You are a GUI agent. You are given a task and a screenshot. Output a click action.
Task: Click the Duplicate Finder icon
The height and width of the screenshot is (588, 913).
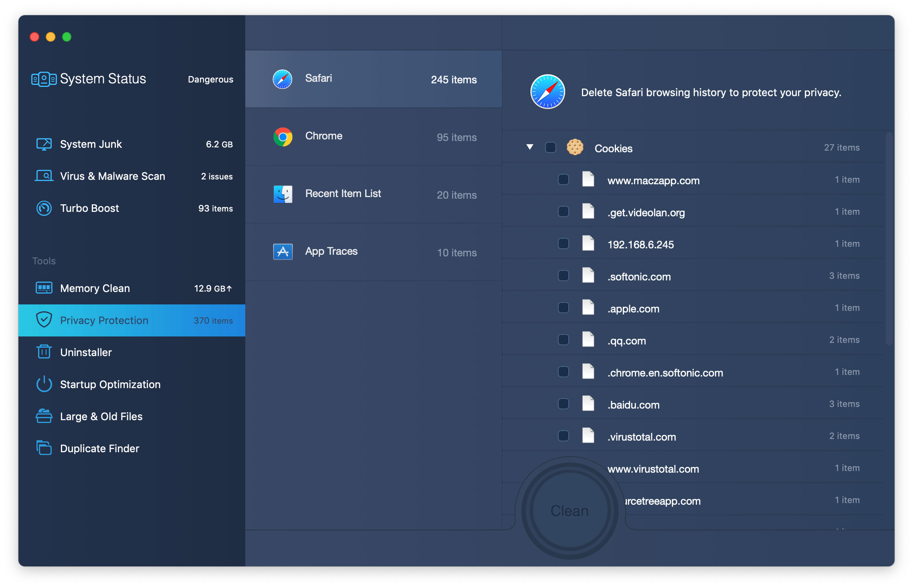tap(44, 448)
